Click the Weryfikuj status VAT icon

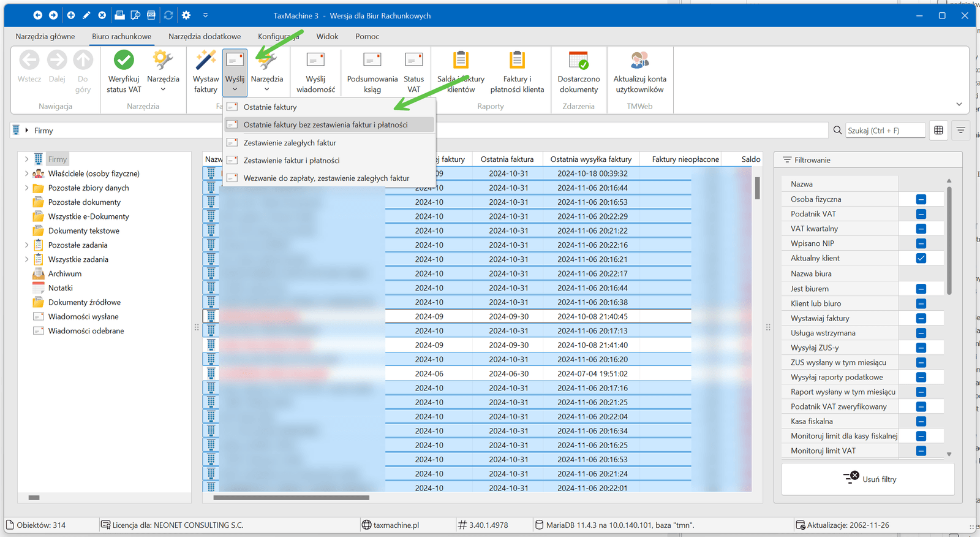(x=124, y=61)
